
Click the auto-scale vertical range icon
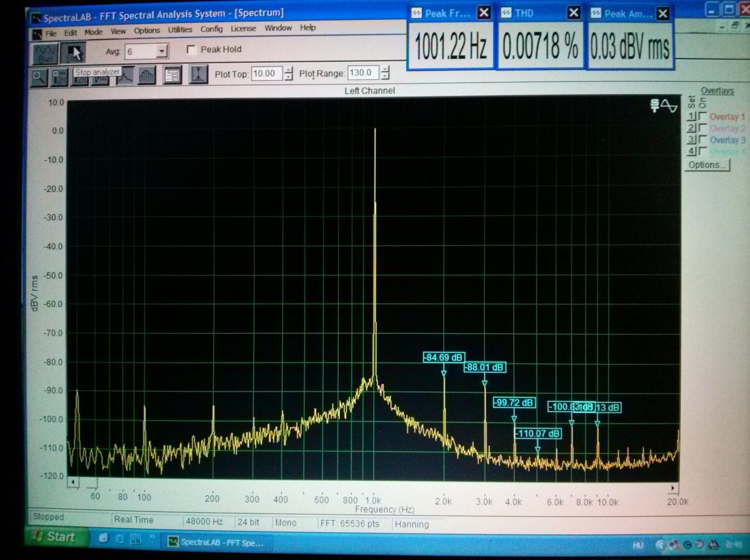click(198, 74)
